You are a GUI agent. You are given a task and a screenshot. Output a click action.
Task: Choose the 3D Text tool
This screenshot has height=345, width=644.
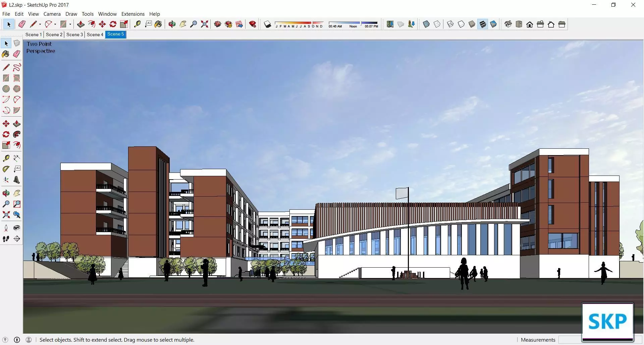[x=17, y=180]
